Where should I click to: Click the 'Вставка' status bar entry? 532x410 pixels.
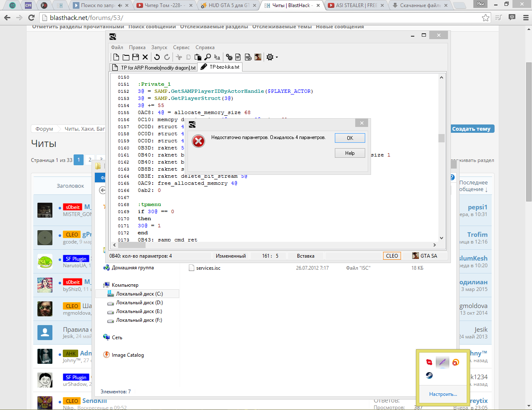pos(306,256)
